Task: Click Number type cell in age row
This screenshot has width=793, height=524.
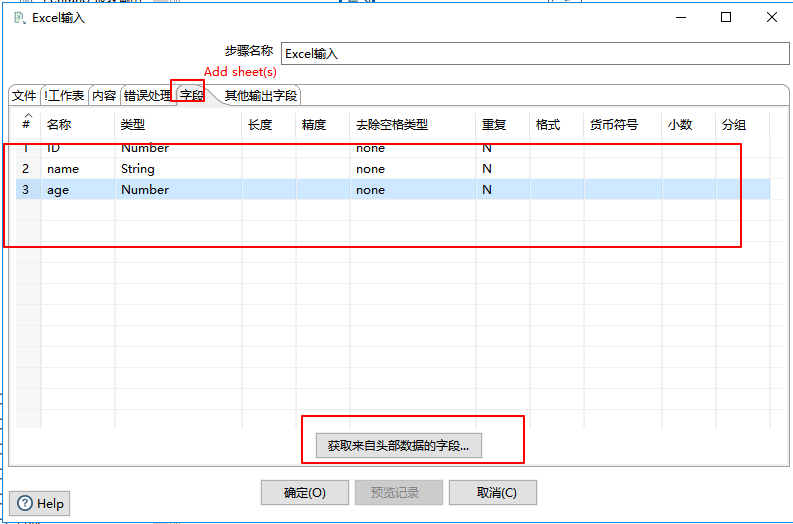Action: pyautogui.click(x=179, y=190)
